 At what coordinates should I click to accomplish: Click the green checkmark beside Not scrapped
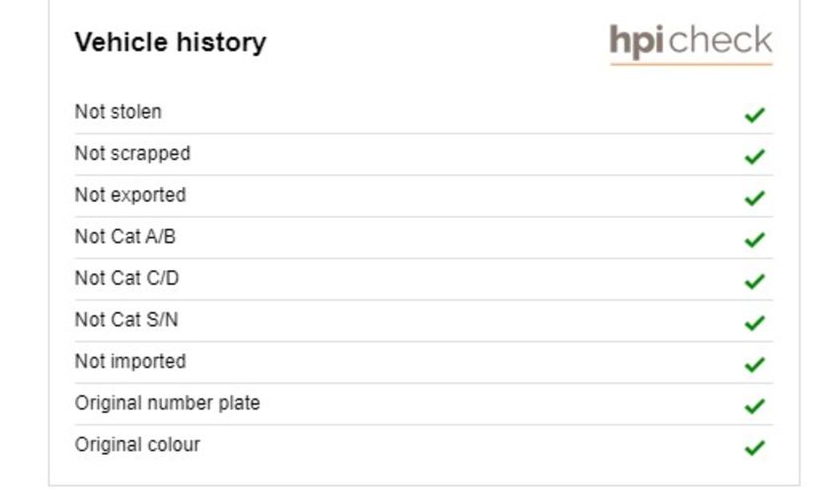(754, 156)
